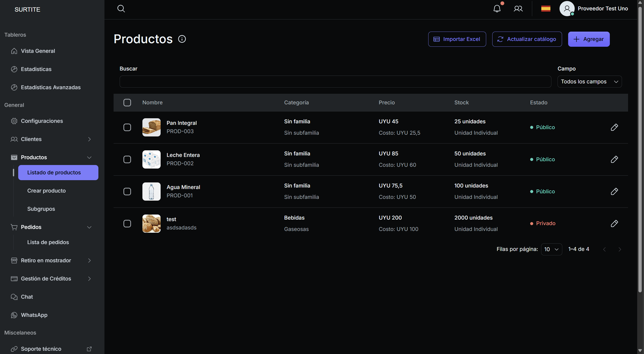Viewport: 644px width, 354px height.
Task: Open the Todos los campos dropdown
Action: tap(589, 82)
